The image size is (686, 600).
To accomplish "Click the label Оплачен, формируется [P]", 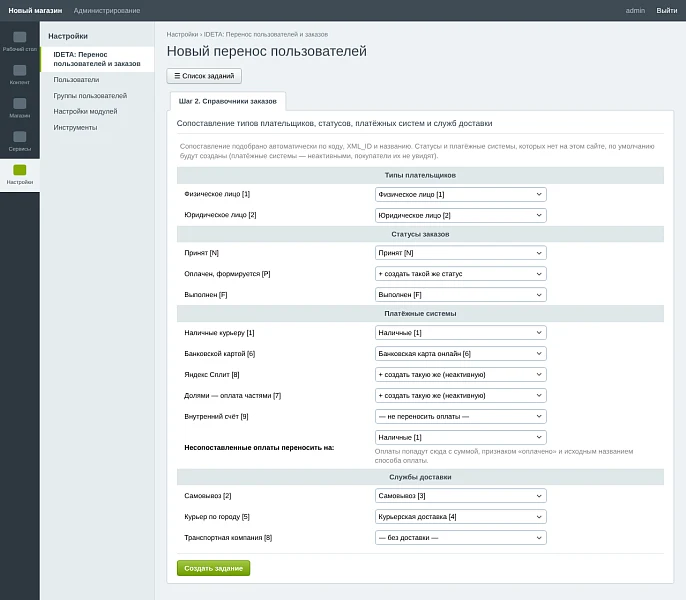I will click(x=227, y=274).
